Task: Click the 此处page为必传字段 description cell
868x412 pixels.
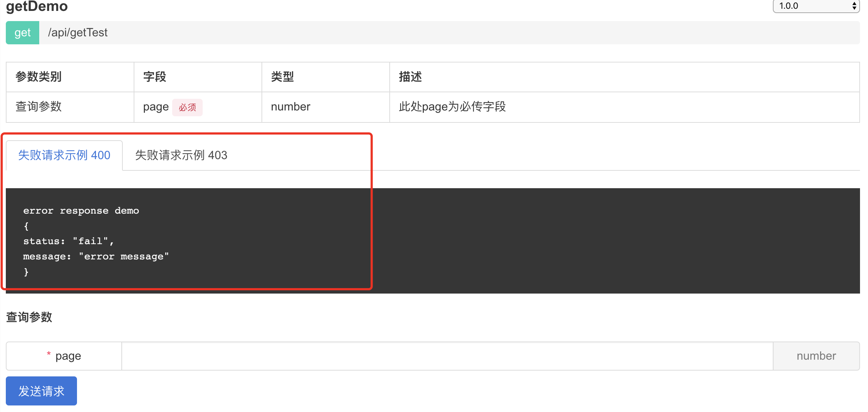Action: click(x=452, y=107)
